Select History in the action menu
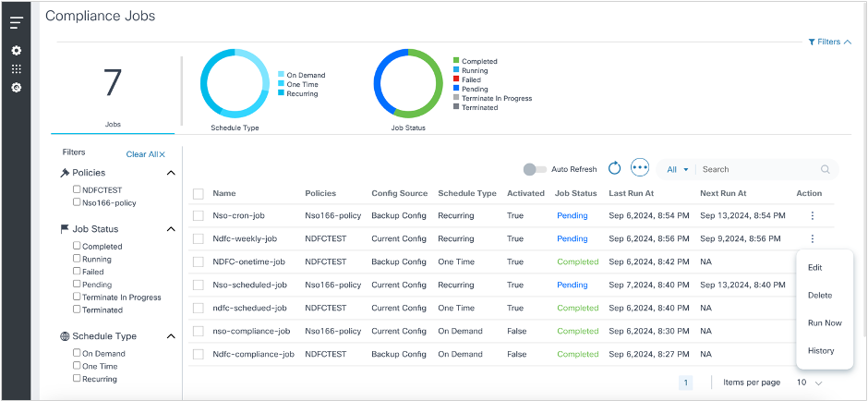Image resolution: width=868 pixels, height=401 pixels. pos(821,351)
